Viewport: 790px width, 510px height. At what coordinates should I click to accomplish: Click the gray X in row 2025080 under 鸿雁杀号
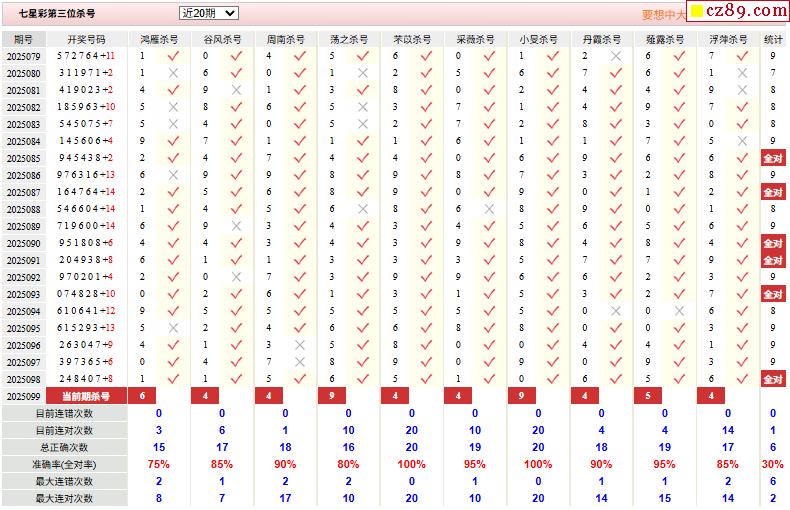click(173, 73)
